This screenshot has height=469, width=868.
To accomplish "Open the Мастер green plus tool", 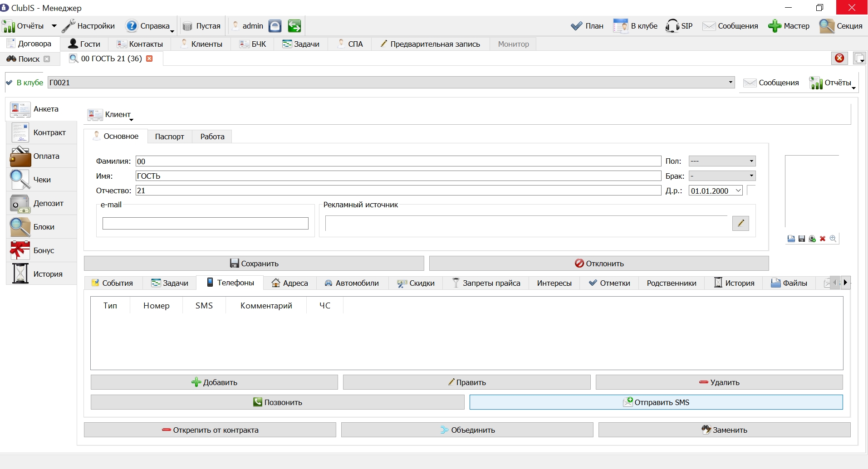I will (x=789, y=26).
